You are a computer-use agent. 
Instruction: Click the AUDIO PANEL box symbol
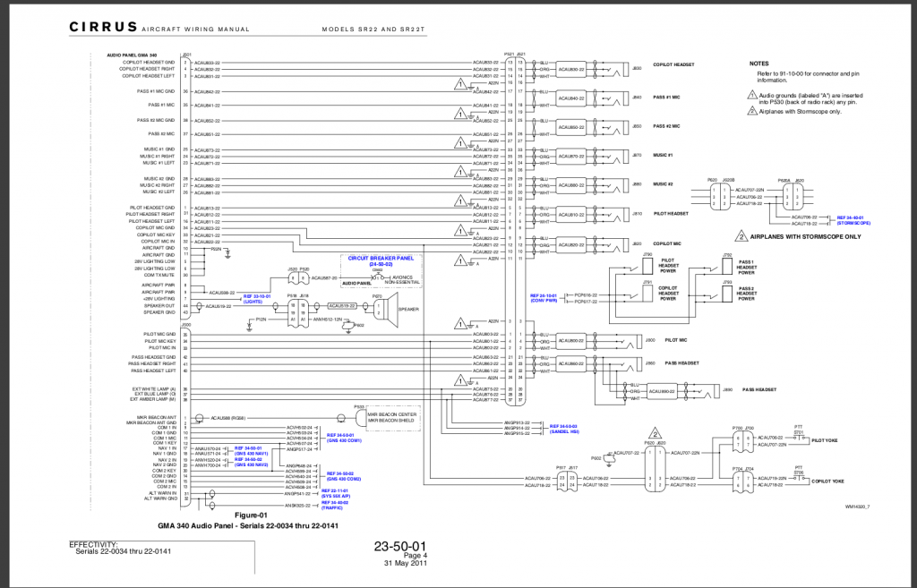click(x=357, y=283)
